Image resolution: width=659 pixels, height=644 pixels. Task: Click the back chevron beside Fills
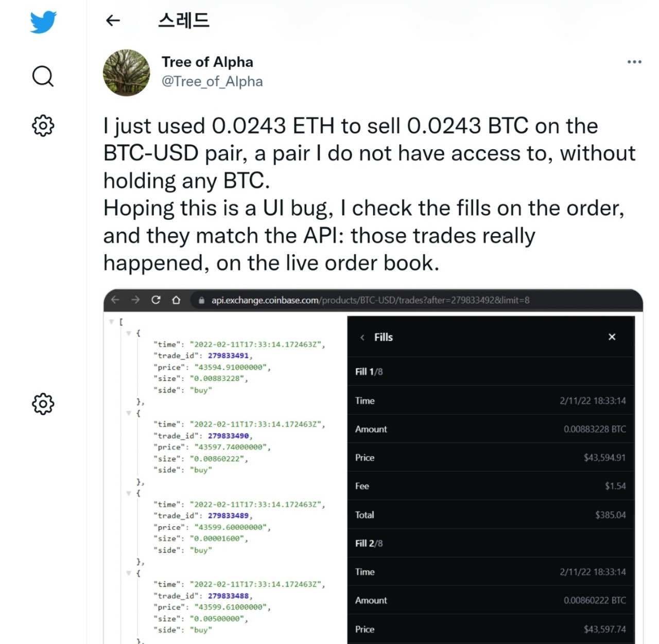point(362,337)
